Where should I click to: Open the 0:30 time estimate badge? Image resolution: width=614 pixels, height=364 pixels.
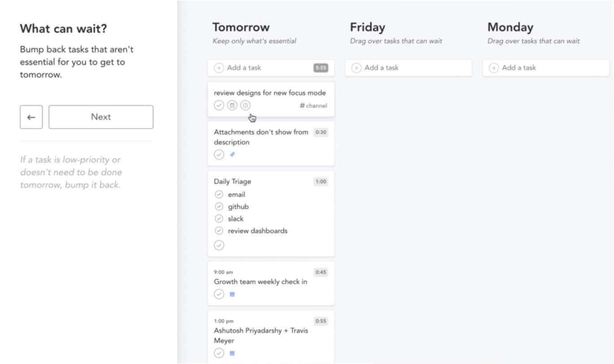[321, 132]
